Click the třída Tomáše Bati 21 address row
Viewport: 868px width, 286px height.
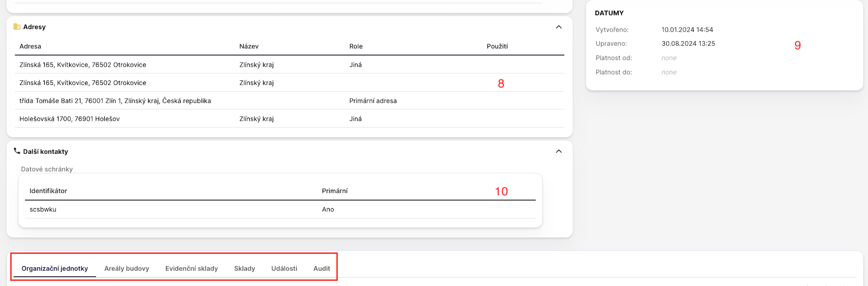[x=115, y=101]
